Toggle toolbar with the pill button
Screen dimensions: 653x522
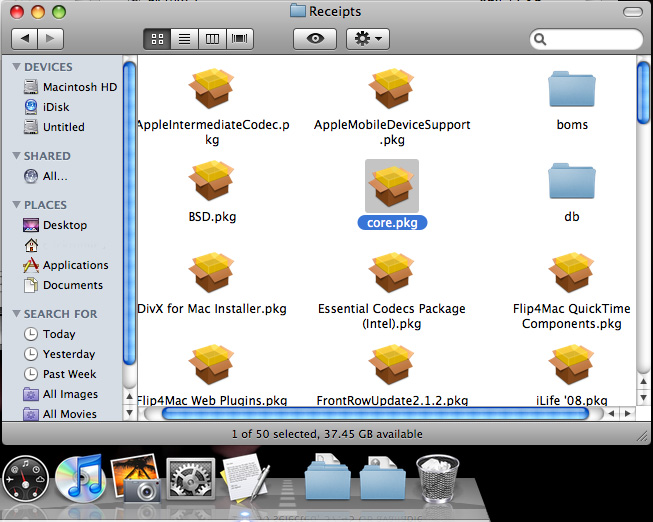click(x=633, y=12)
